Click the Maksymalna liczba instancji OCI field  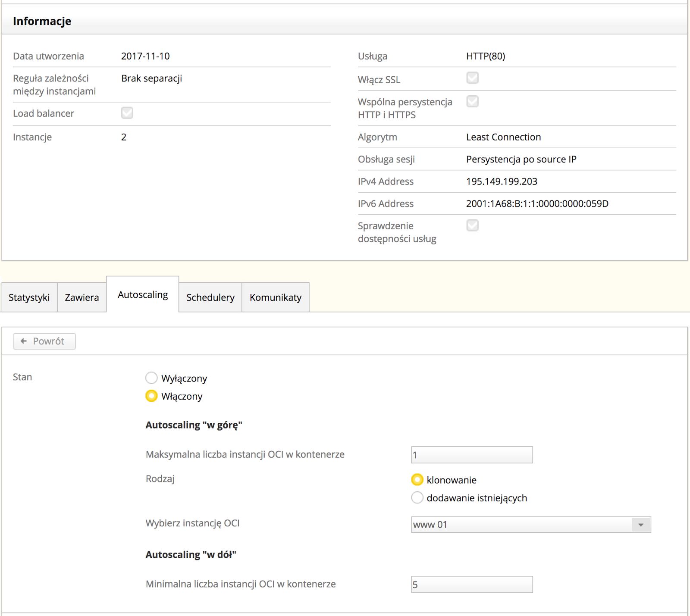coord(472,455)
